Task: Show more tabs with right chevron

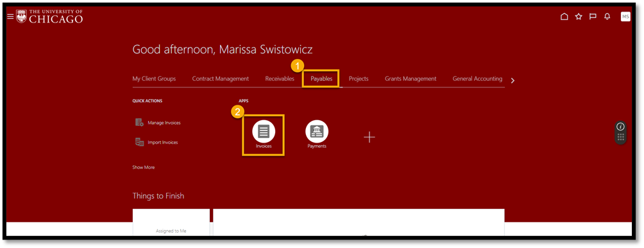Action: pyautogui.click(x=512, y=80)
